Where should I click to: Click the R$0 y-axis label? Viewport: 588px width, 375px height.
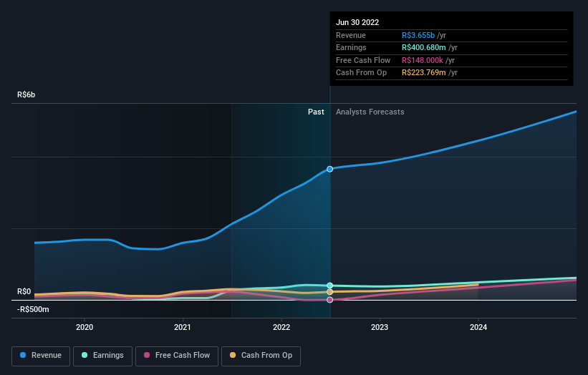point(24,291)
